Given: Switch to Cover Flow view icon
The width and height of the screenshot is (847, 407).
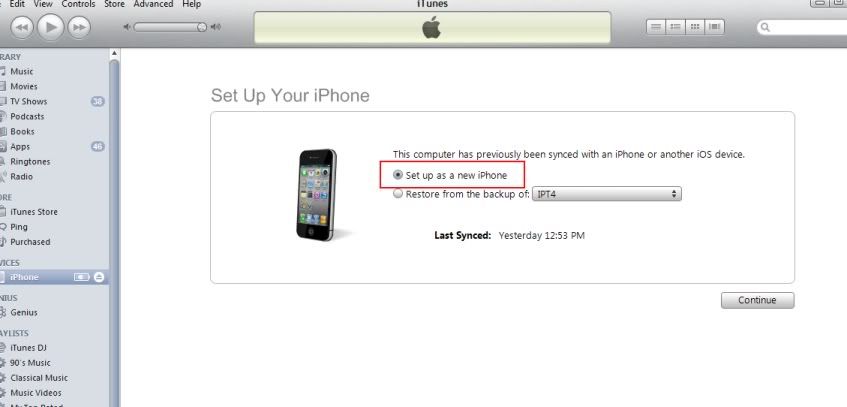Looking at the screenshot, I should pos(715,26).
